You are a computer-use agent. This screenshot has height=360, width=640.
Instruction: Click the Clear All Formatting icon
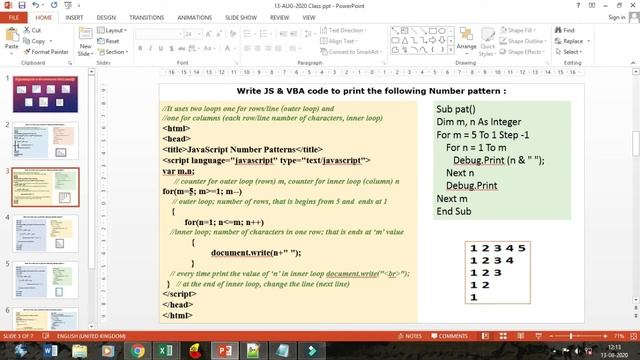click(x=233, y=34)
